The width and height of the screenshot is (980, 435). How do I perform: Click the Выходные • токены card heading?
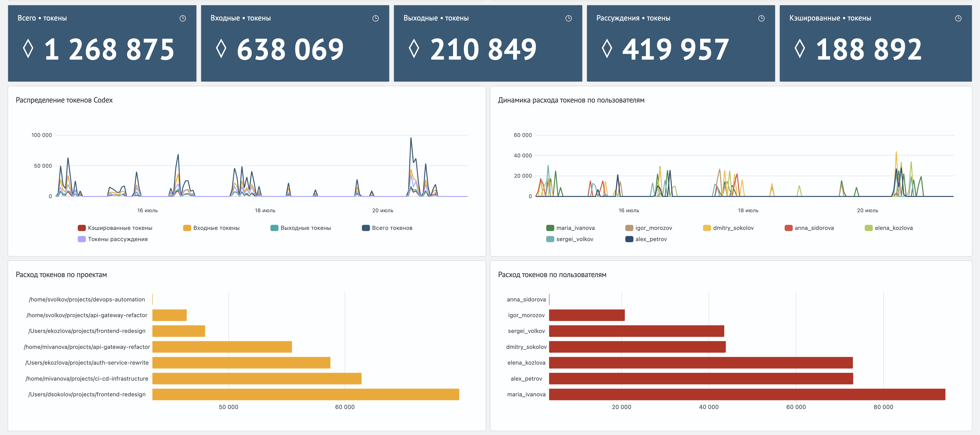[436, 18]
